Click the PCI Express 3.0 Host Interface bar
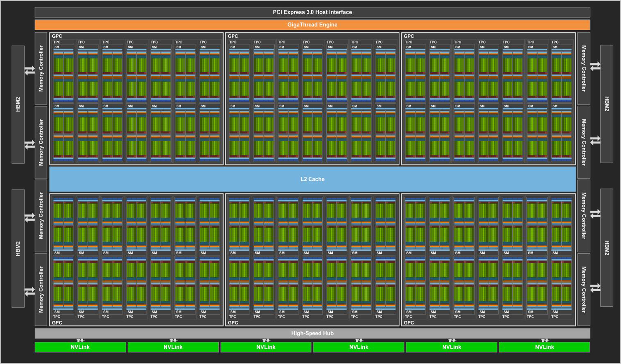This screenshot has width=621, height=364. [x=312, y=12]
